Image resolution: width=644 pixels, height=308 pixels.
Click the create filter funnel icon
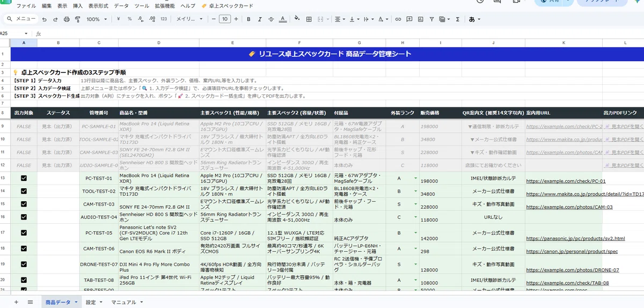click(x=431, y=19)
